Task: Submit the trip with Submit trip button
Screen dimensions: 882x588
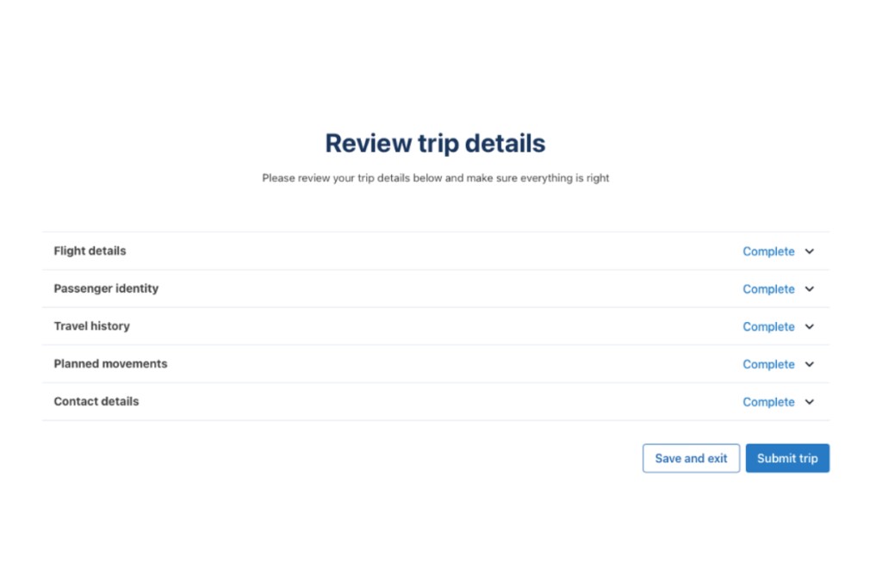Action: click(787, 458)
